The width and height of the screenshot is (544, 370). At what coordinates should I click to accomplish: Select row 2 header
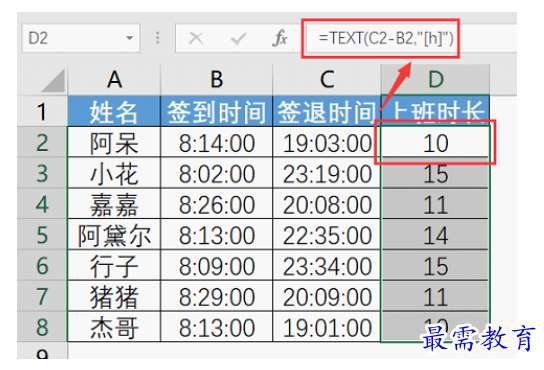pyautogui.click(x=42, y=142)
